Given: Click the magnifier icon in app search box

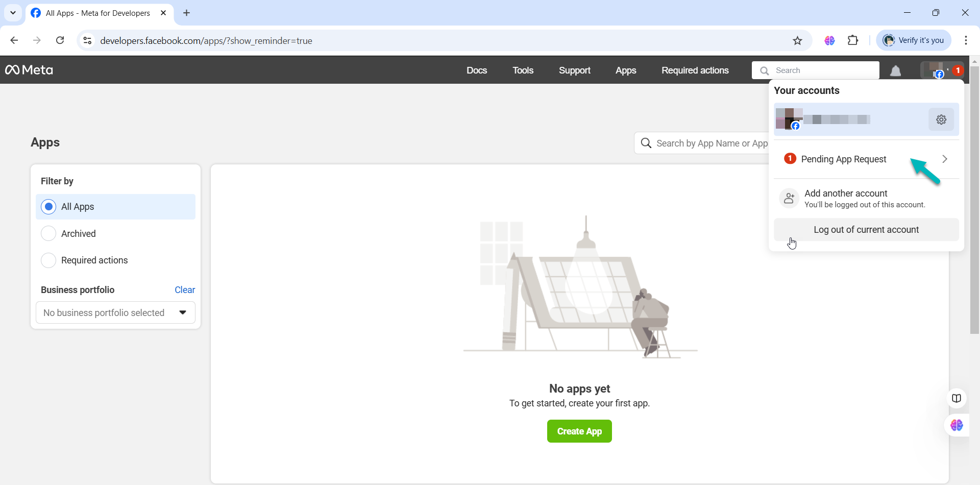Looking at the screenshot, I should [646, 143].
